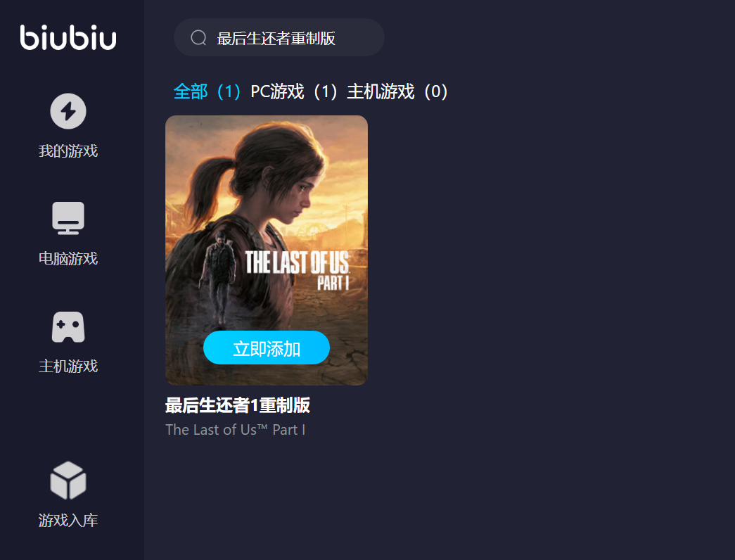The width and height of the screenshot is (735, 560).
Task: Switch to the 全部 (1) tab
Action: (207, 91)
